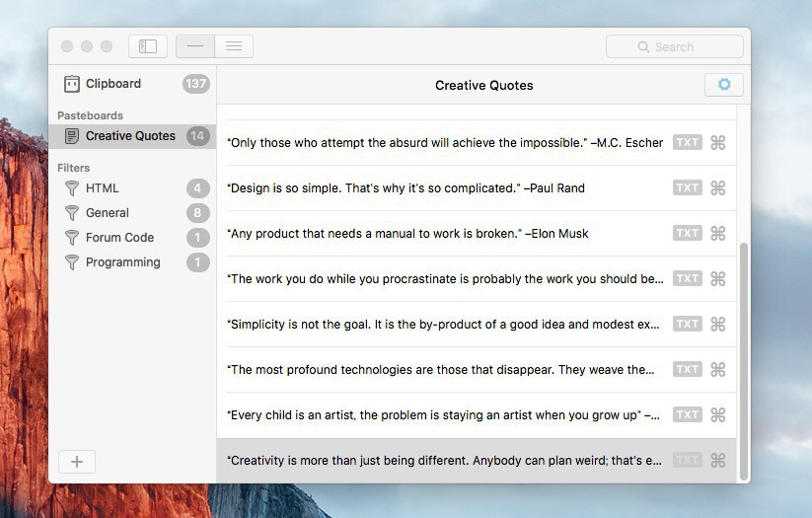This screenshot has width=812, height=518.
Task: Click command icon on Creativity quote
Action: [717, 461]
